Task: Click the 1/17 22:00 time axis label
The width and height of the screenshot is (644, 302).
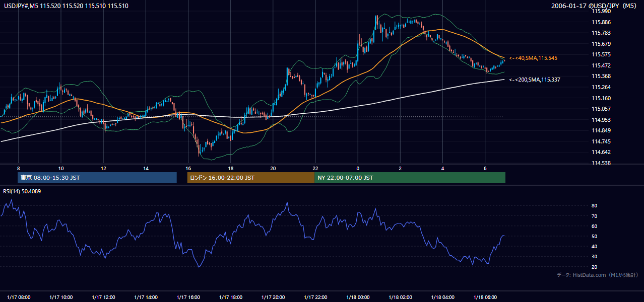Action: coord(315,297)
